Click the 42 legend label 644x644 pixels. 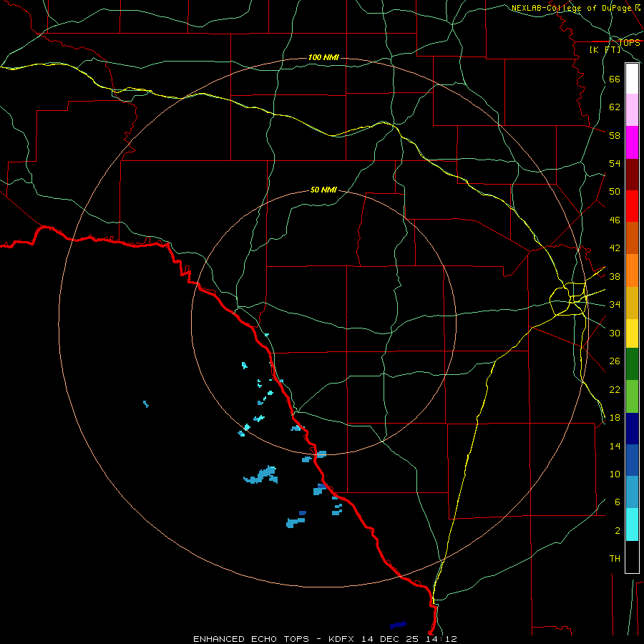[x=615, y=248]
